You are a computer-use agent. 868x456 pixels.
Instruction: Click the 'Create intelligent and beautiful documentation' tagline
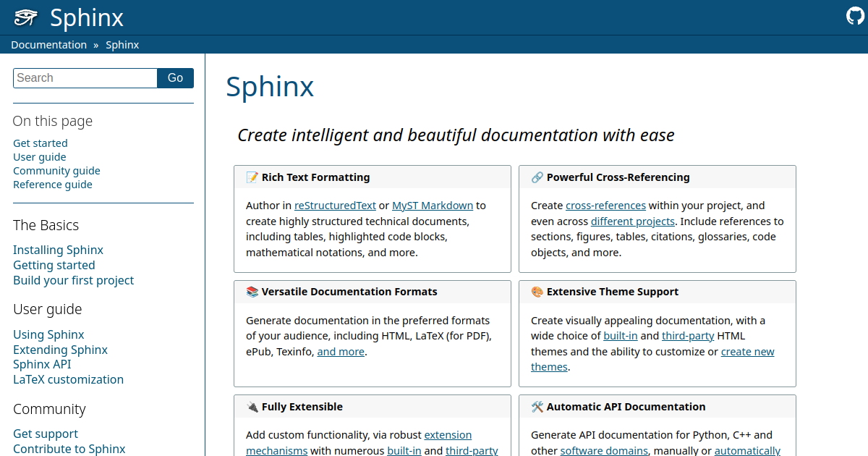tap(456, 135)
